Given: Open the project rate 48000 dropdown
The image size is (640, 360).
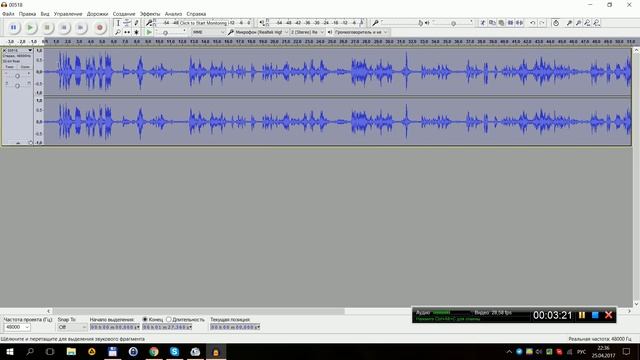Looking at the screenshot, I should pyautogui.click(x=17, y=327).
